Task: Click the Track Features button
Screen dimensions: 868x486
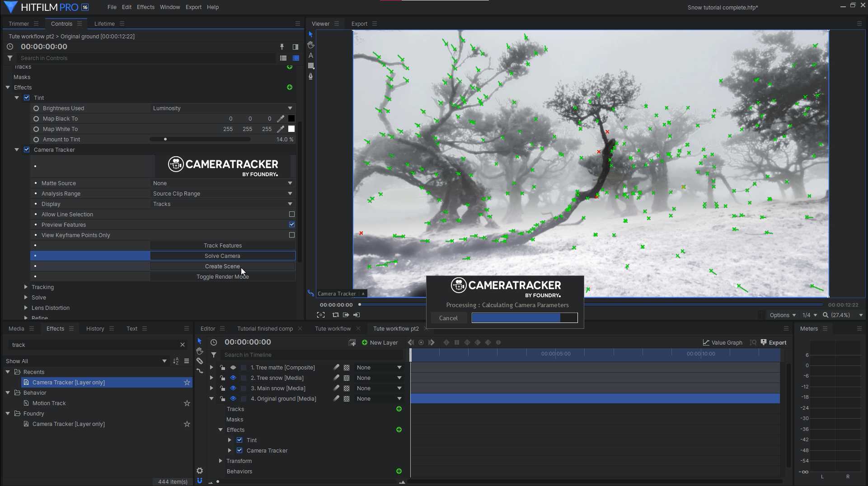Action: coord(223,246)
